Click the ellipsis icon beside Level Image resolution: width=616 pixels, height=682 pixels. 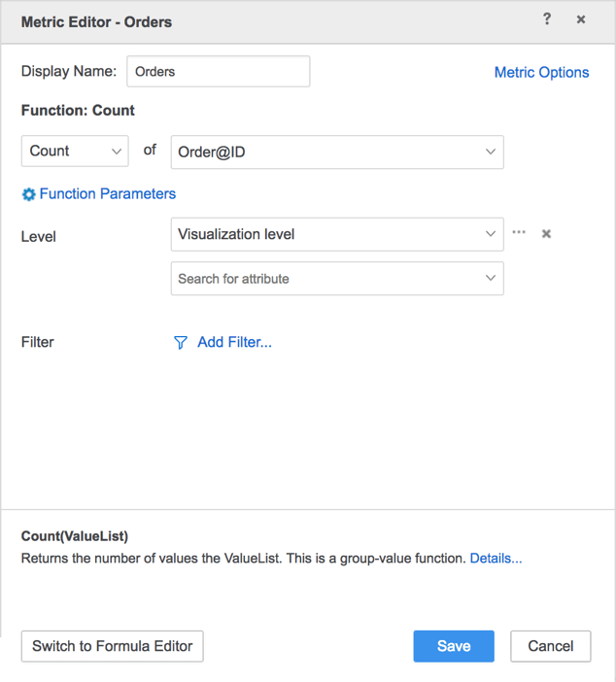pyautogui.click(x=519, y=232)
